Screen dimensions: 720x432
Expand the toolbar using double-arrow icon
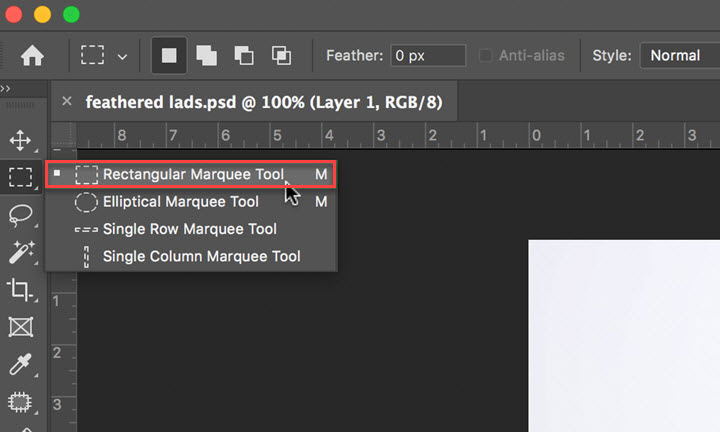click(x=6, y=88)
